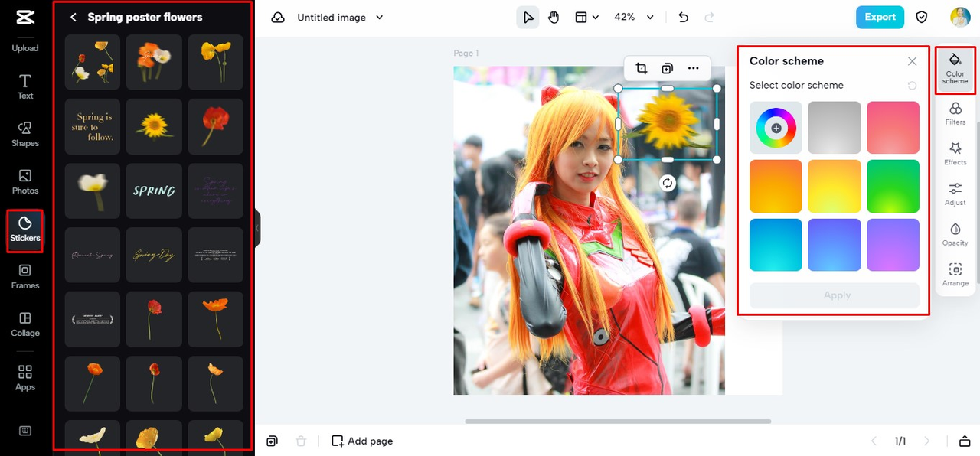Click Add page
This screenshot has width=980, height=456.
click(362, 441)
